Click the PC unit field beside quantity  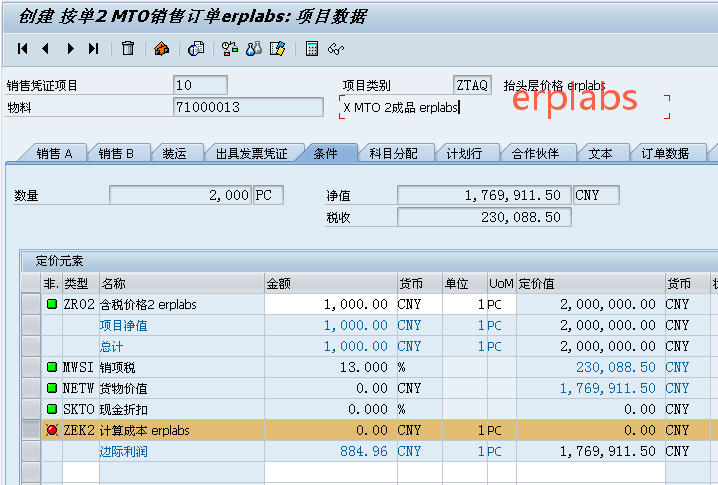pos(268,195)
